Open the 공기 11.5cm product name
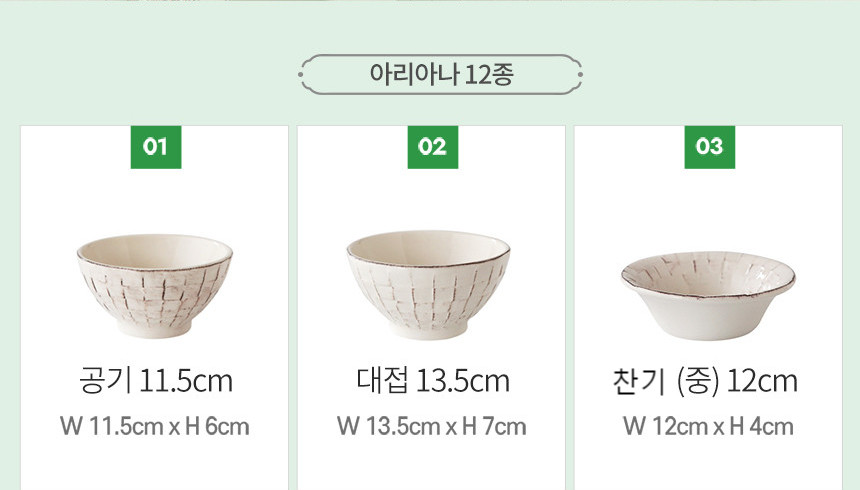 [155, 381]
